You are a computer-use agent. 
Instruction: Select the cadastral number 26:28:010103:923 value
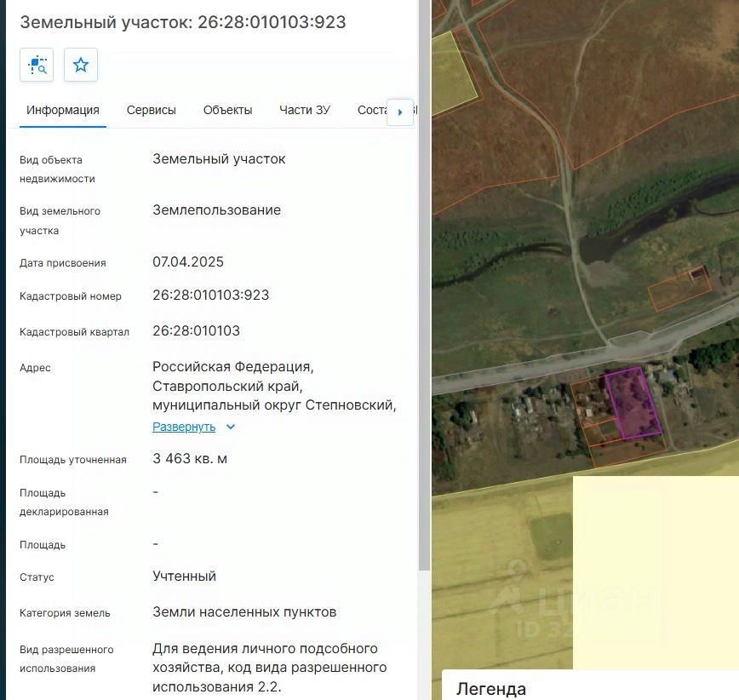click(x=210, y=295)
